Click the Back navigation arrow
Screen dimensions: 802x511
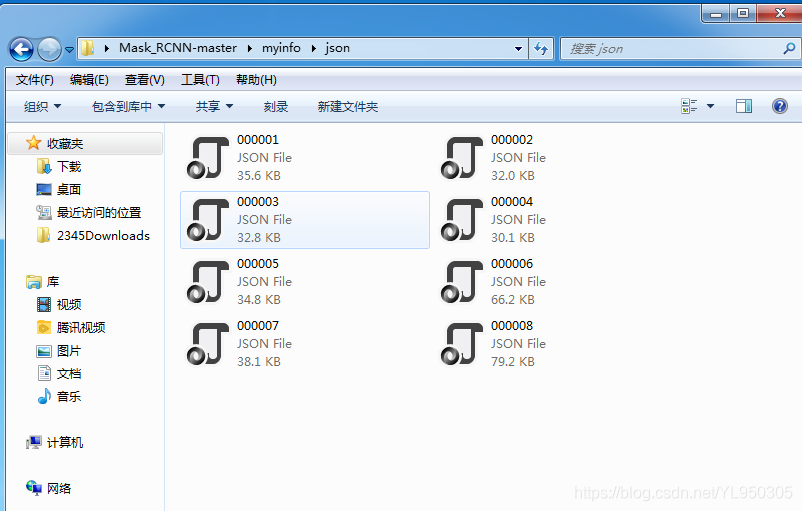point(21,50)
